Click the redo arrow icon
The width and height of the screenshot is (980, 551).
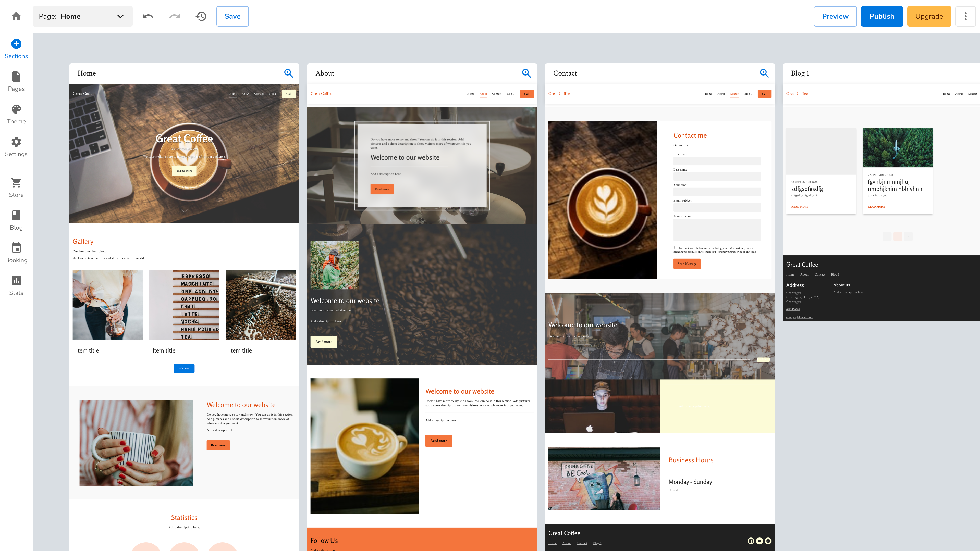click(x=175, y=16)
